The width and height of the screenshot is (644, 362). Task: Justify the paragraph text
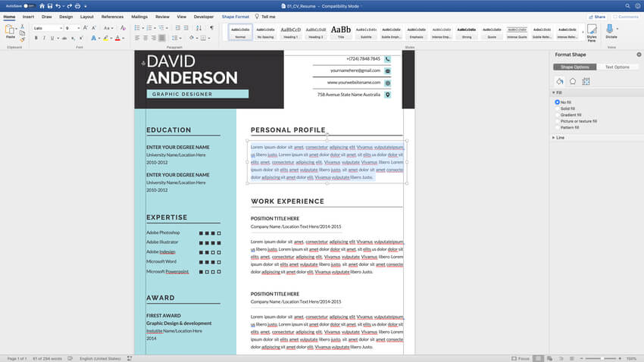[x=162, y=38]
